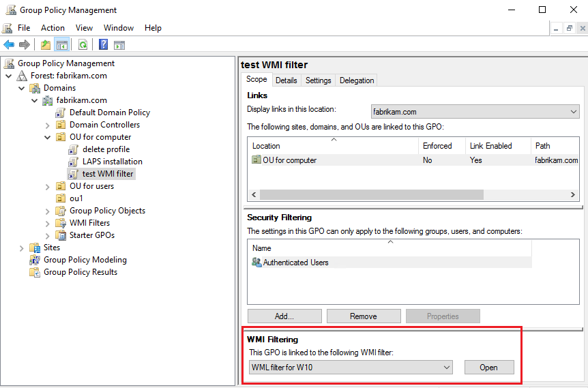This screenshot has height=388, width=588.
Task: Click the Default Domain Policy GPO icon
Action: pos(61,113)
